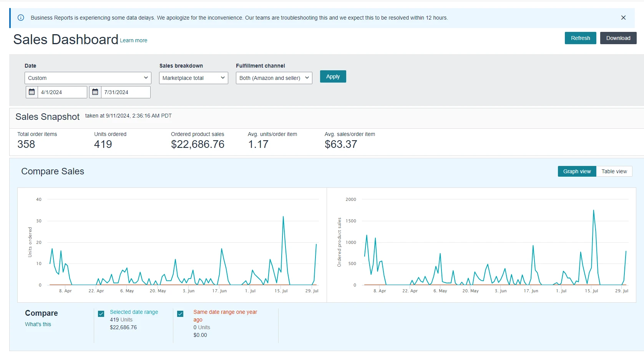Apply the selected filters
Viewport: 644px width, 353px height.
(333, 76)
